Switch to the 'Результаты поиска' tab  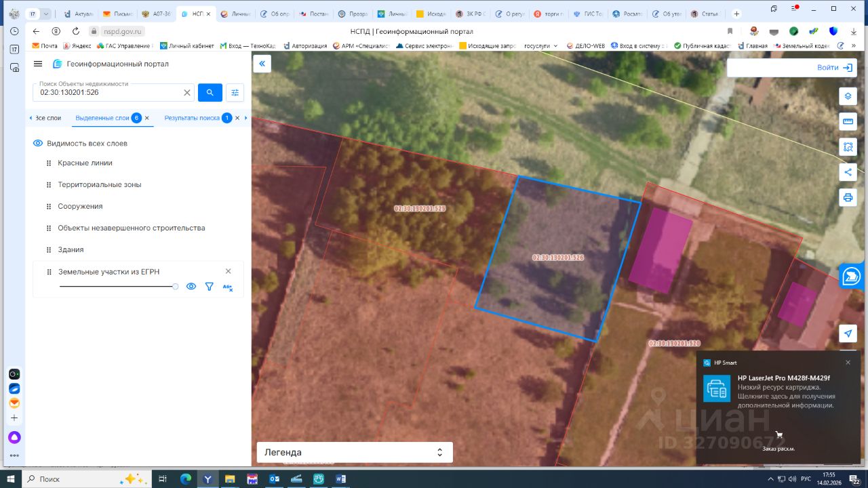(x=192, y=118)
